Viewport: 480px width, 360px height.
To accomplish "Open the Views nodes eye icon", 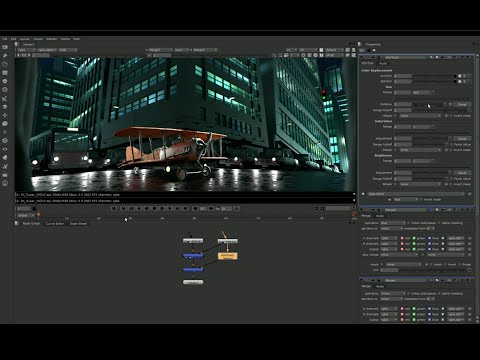I will point(5,149).
